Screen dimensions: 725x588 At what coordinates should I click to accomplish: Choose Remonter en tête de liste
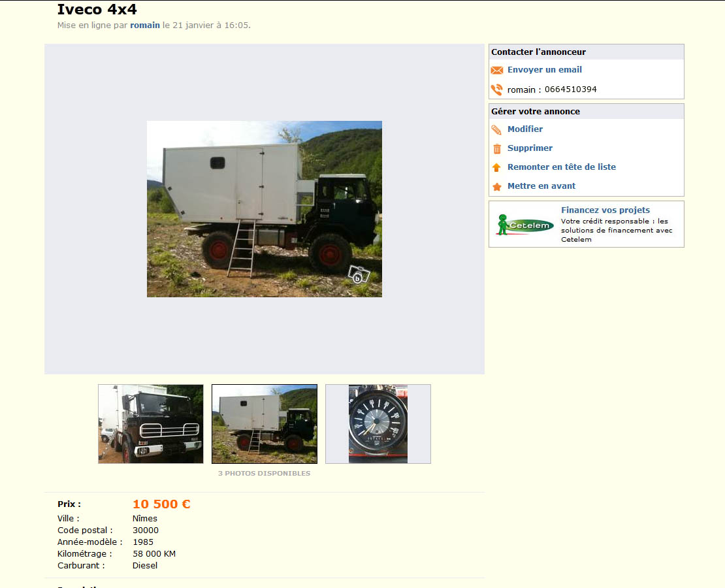(x=562, y=167)
